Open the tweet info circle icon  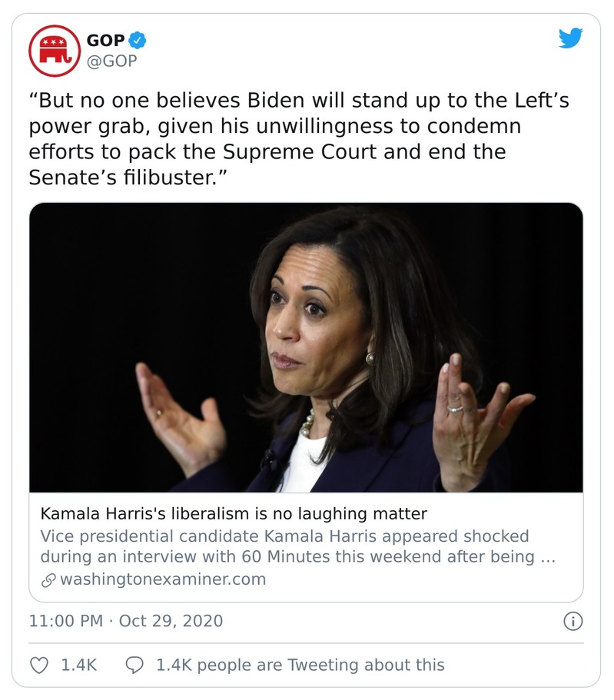(573, 621)
